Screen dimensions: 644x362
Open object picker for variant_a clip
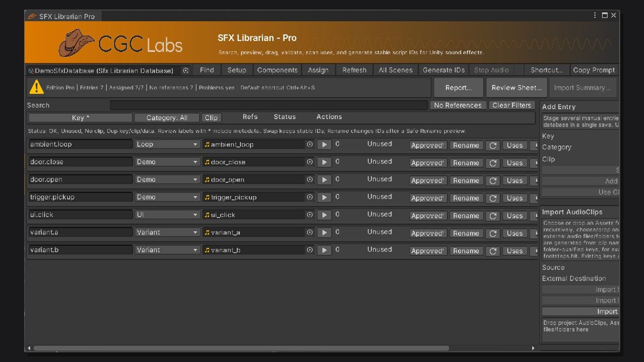tap(310, 232)
